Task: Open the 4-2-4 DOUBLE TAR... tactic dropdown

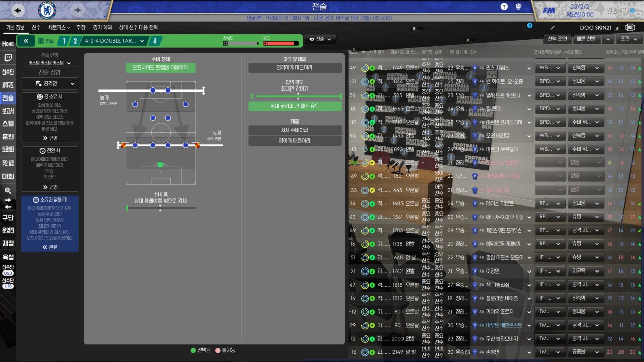Action: [x=115, y=41]
